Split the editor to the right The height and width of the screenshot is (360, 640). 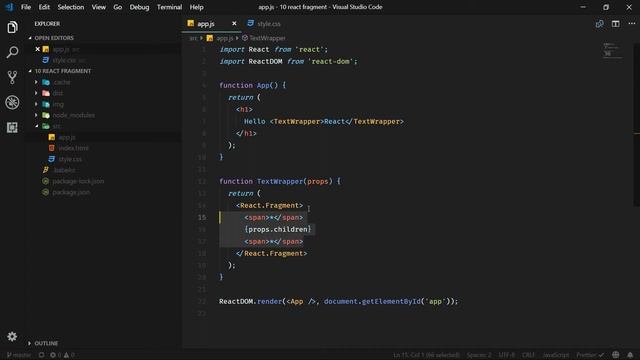616,24
